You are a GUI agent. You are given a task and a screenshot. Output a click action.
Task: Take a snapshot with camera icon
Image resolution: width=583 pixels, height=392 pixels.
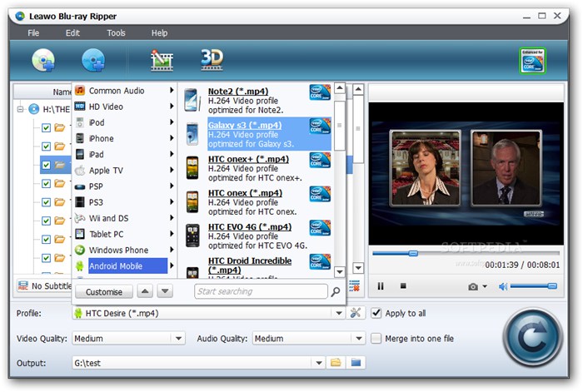[x=473, y=286]
